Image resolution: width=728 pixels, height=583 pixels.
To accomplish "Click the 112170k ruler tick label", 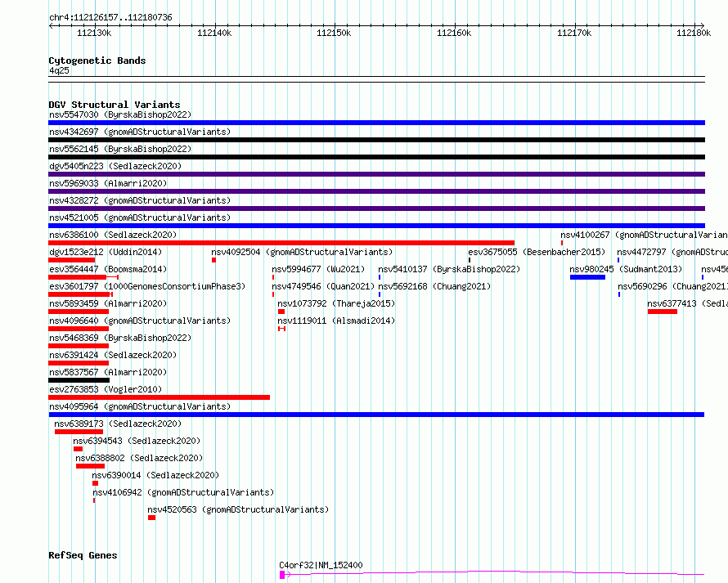I will [x=574, y=33].
